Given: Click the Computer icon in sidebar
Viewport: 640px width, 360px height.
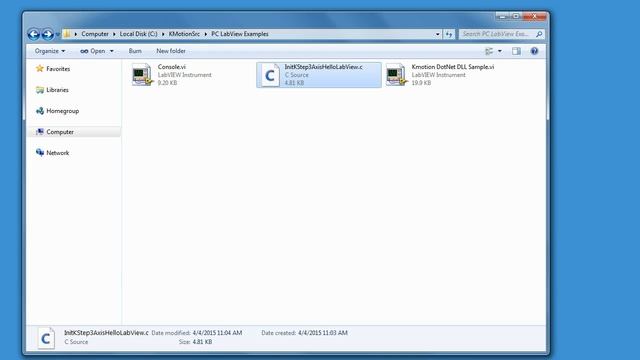Looking at the screenshot, I should click(x=40, y=131).
